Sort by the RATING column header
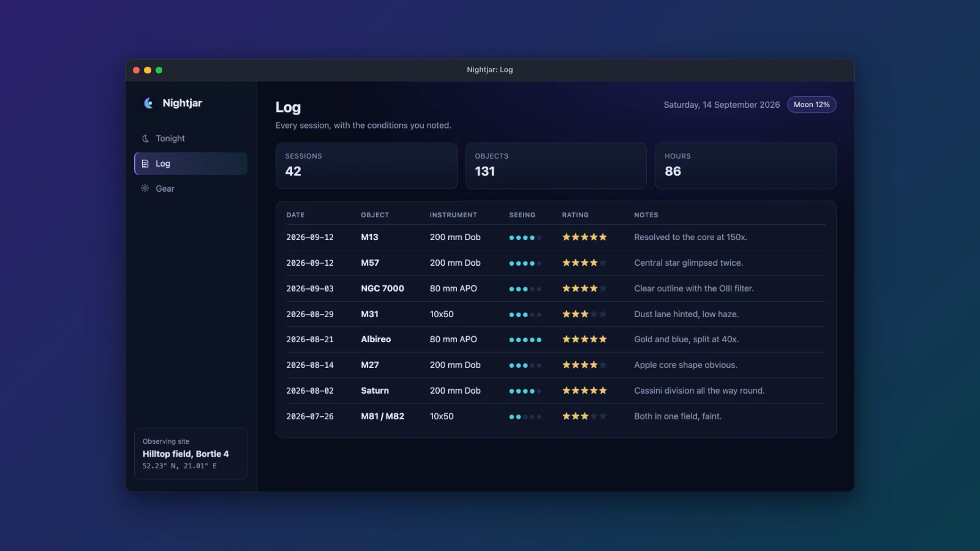The width and height of the screenshot is (980, 551). 575,215
